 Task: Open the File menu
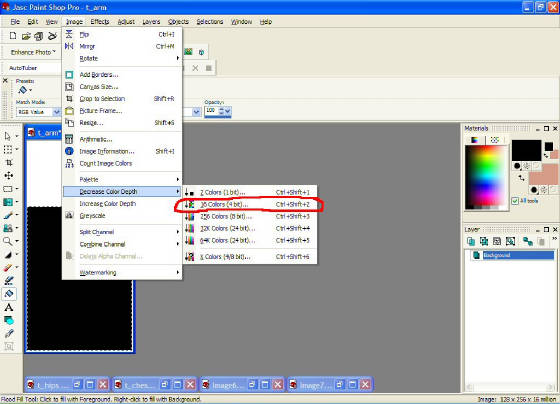click(x=15, y=22)
